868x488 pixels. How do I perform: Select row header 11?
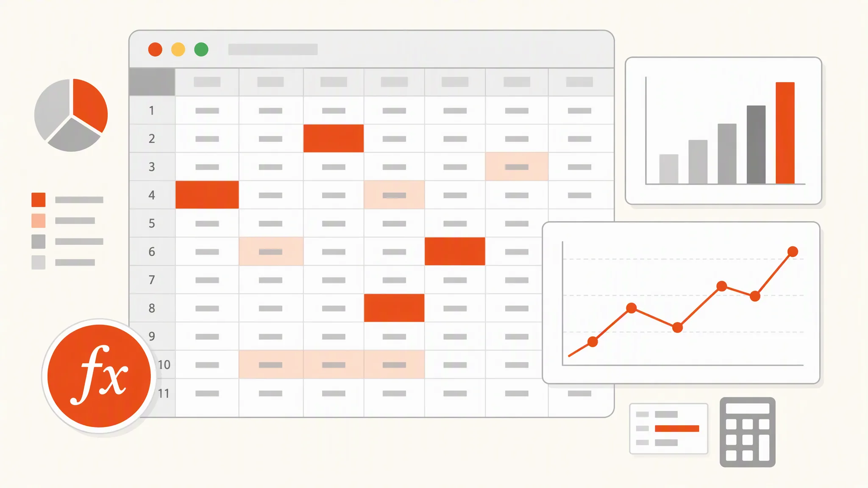(x=164, y=394)
